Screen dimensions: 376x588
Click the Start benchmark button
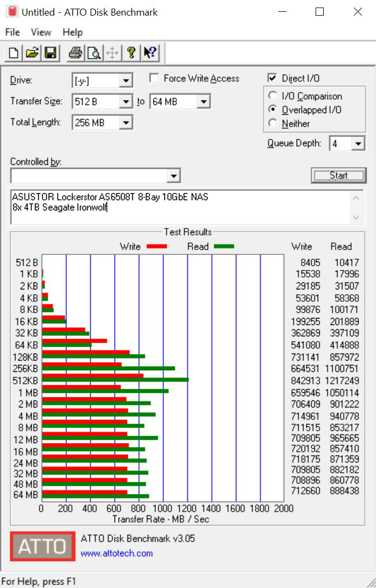tap(338, 176)
